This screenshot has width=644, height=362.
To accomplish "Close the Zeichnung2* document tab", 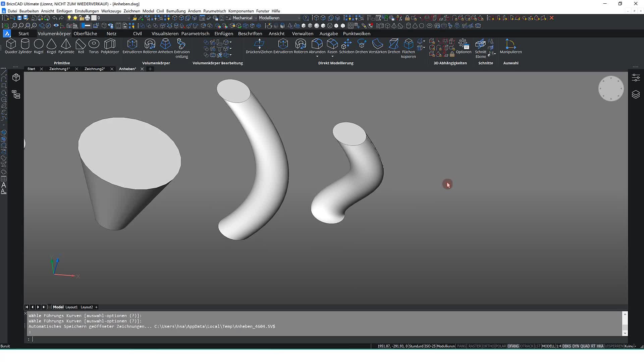I will (112, 69).
